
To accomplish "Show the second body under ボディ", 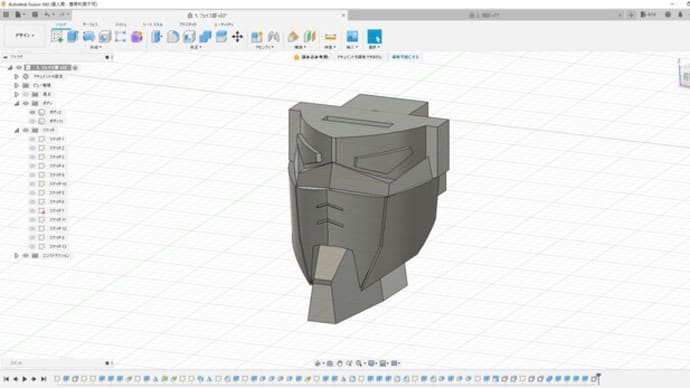I will coord(33,121).
